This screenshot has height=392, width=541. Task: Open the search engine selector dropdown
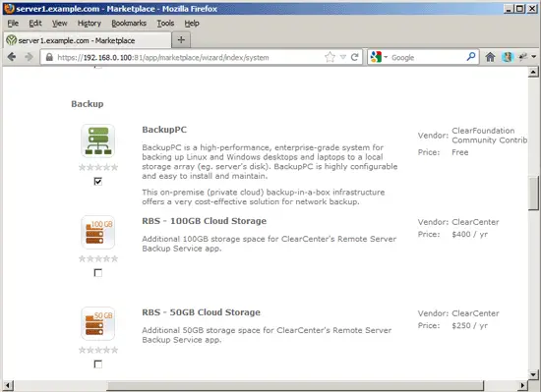point(379,57)
